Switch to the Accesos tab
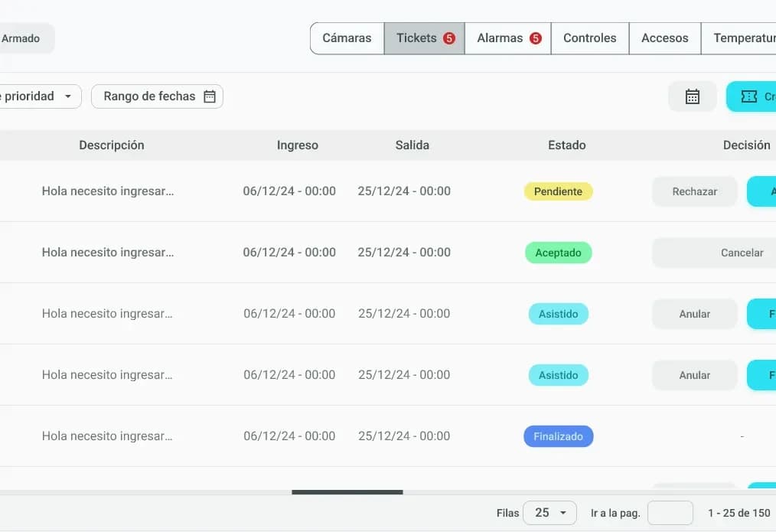 coord(664,37)
